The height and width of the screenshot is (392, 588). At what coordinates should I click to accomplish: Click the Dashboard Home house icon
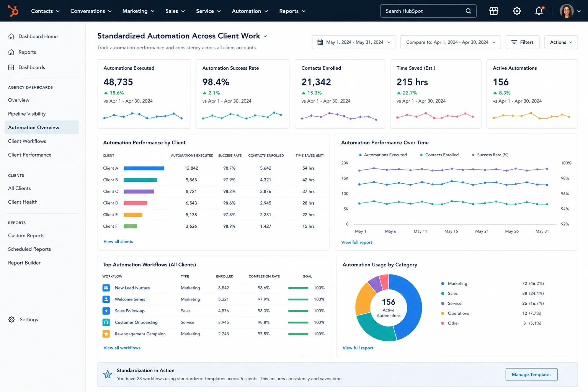[x=11, y=36]
